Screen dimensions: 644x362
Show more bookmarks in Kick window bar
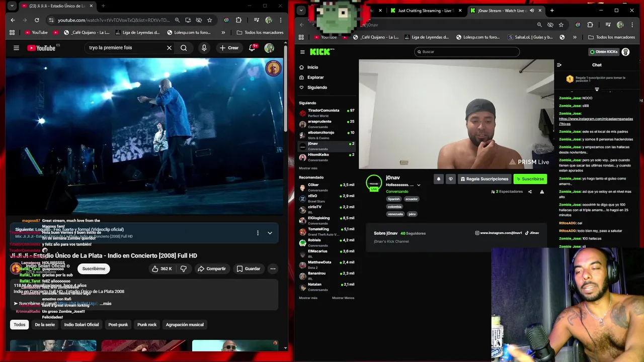coord(575,37)
